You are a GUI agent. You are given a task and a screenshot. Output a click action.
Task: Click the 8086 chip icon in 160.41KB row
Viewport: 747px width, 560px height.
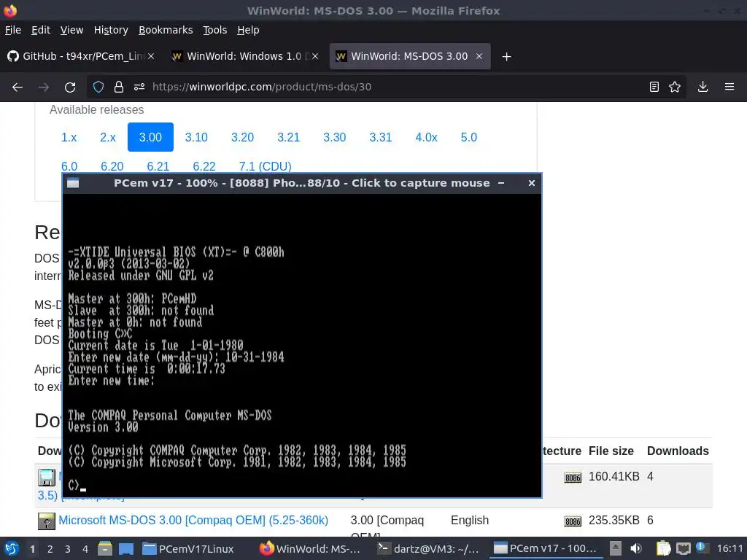(x=573, y=478)
